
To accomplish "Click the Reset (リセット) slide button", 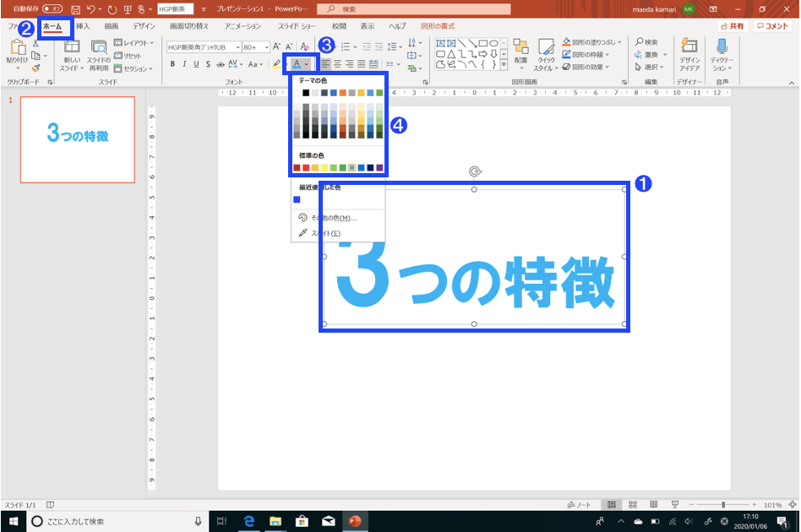I will click(x=128, y=56).
